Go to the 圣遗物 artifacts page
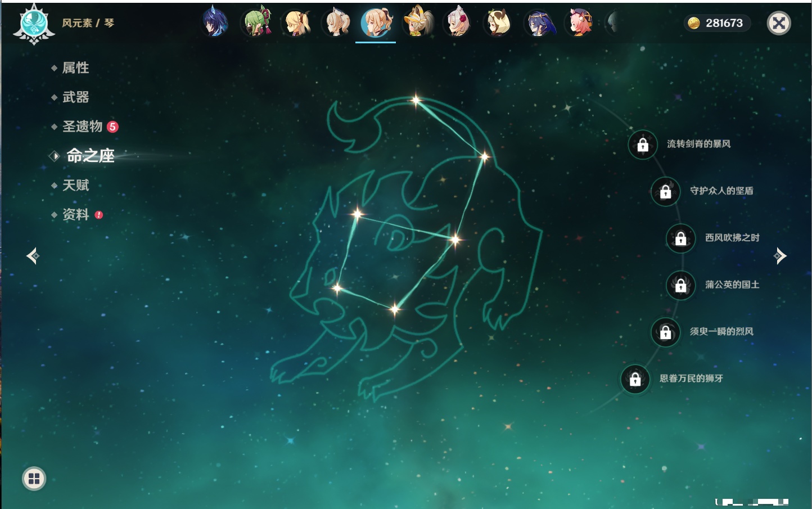Image resolution: width=812 pixels, height=509 pixels. (x=83, y=127)
